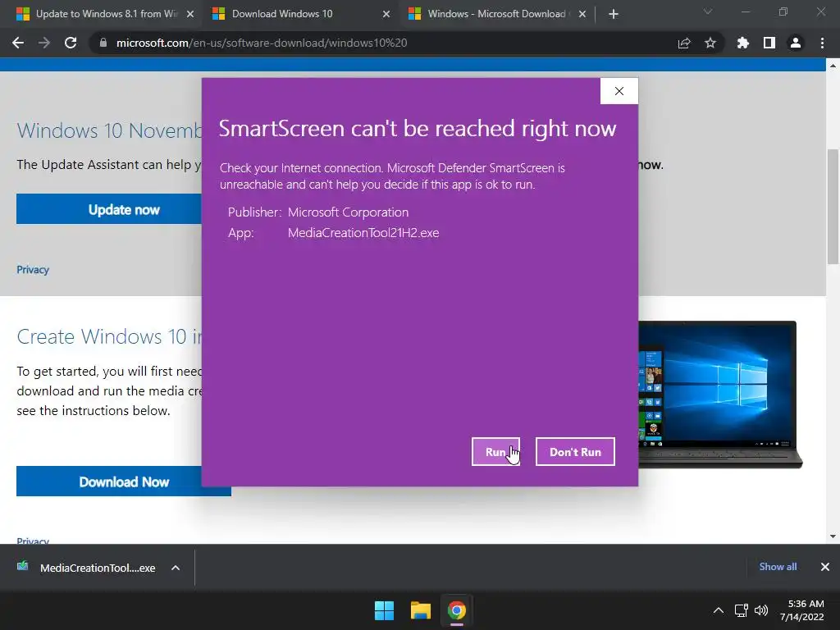Select the Download Windows 10 tab
Viewport: 840px width, 630px height.
tap(300, 14)
